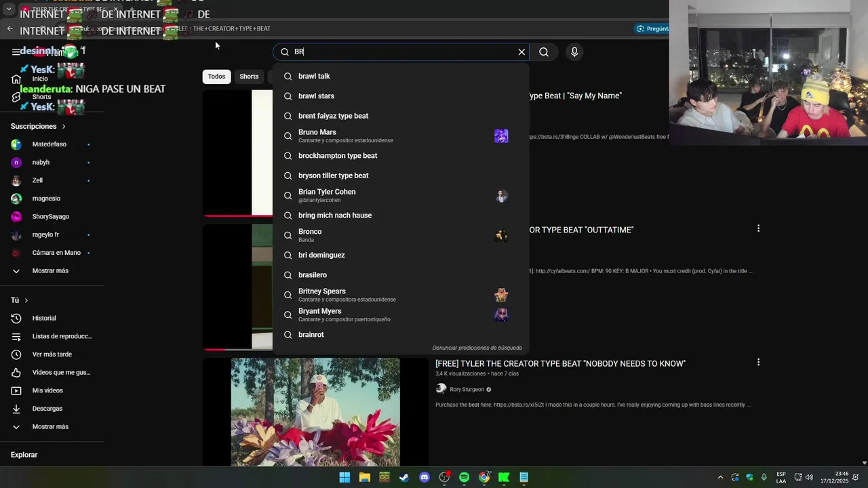
Task: Open Videos que me gustan icon
Action: (x=16, y=373)
